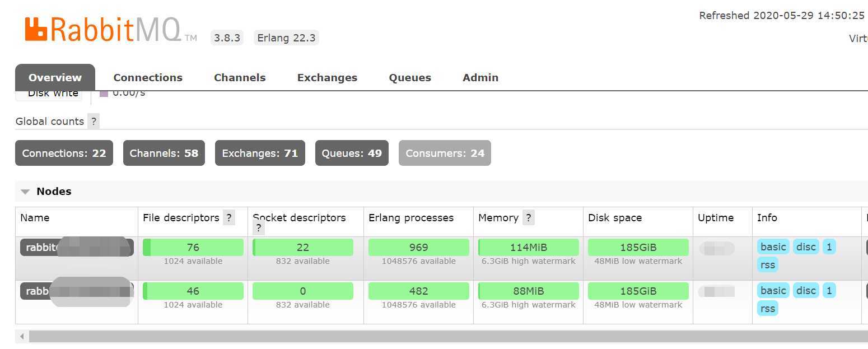This screenshot has width=868, height=349.
Task: Click the first node's basic info tag
Action: 773,247
